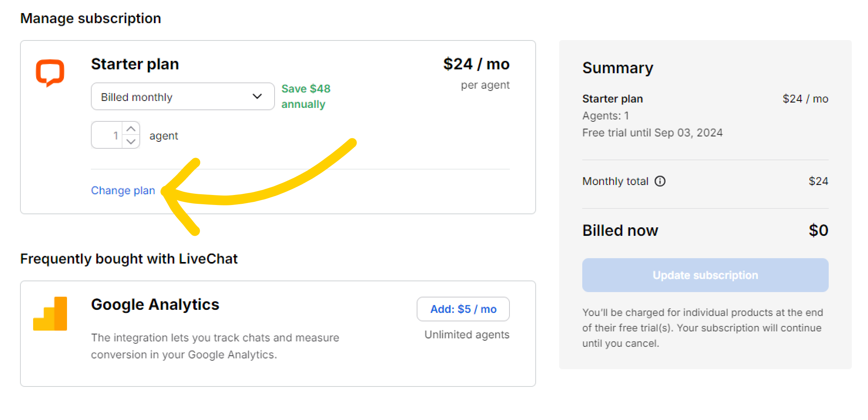Click the Save $48 annually text

[x=306, y=96]
